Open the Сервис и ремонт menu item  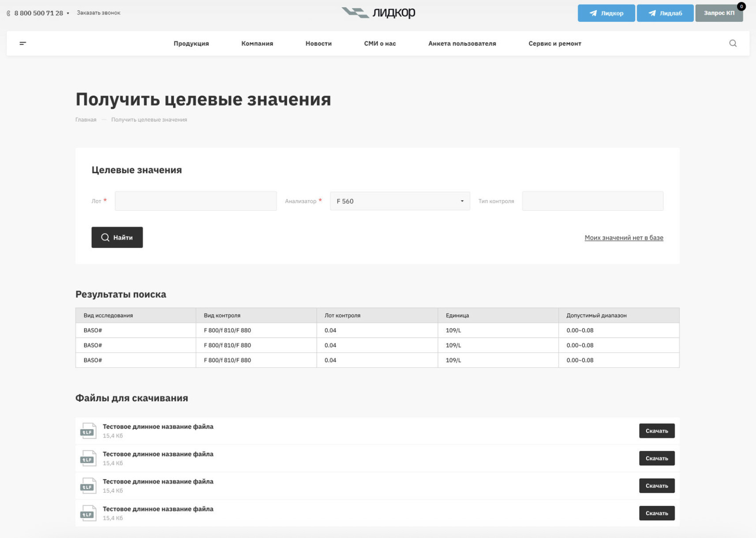pos(554,43)
